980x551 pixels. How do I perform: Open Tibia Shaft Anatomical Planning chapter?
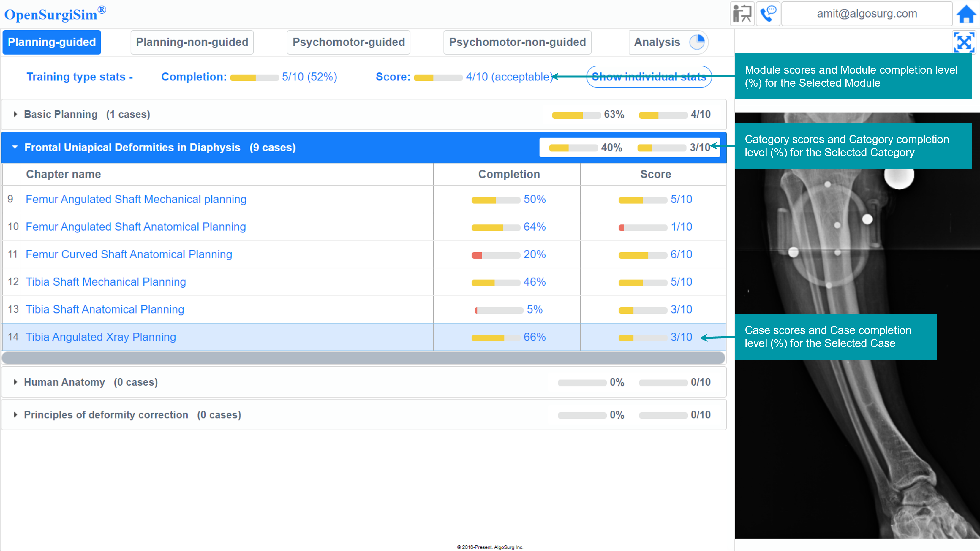pyautogui.click(x=105, y=310)
